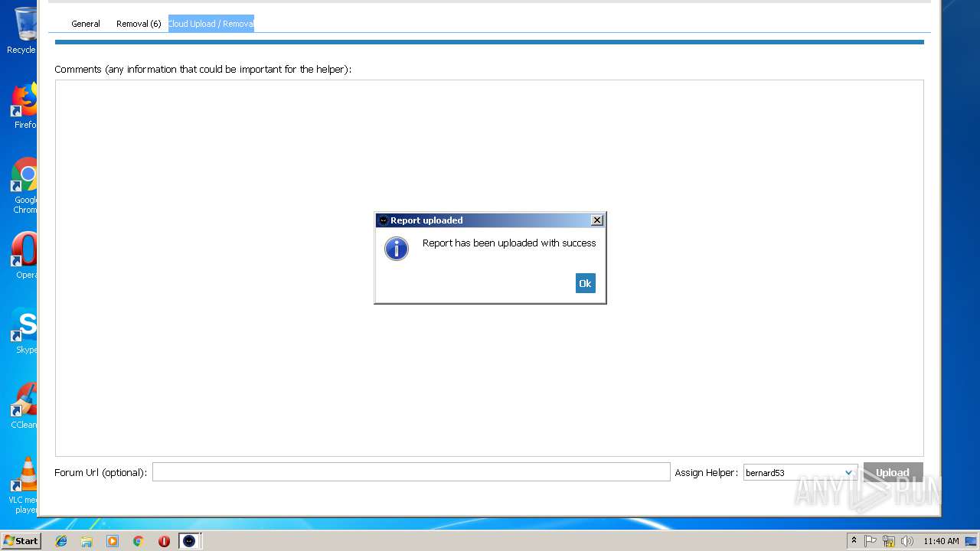Click the Upload button
Viewport: 980px width, 551px height.
(893, 472)
